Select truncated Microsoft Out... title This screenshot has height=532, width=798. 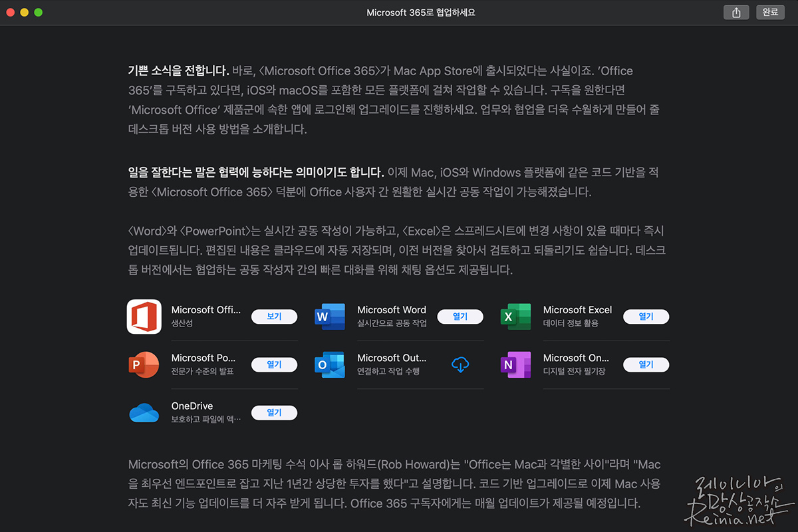coord(392,358)
